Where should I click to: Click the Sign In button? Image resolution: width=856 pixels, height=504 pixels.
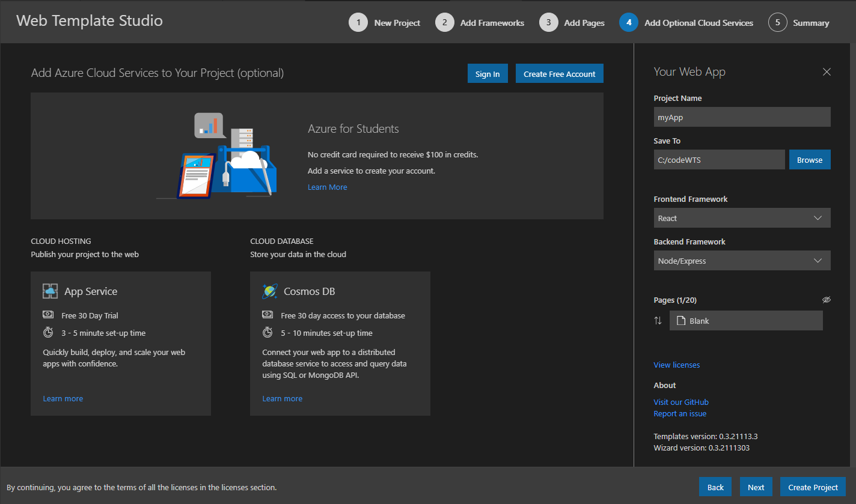click(x=488, y=73)
